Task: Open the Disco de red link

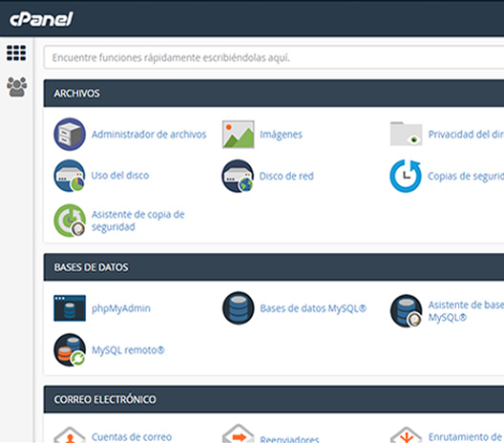Action: (286, 177)
